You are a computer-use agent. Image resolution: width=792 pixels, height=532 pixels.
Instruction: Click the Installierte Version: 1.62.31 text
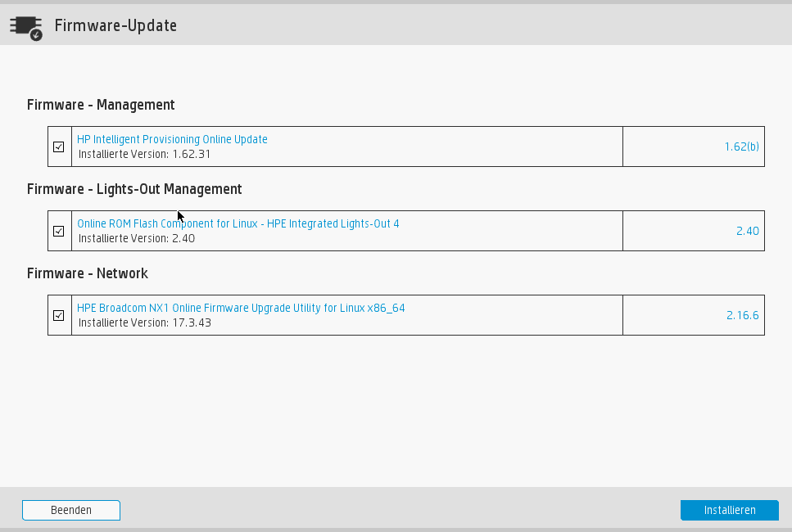[144, 154]
